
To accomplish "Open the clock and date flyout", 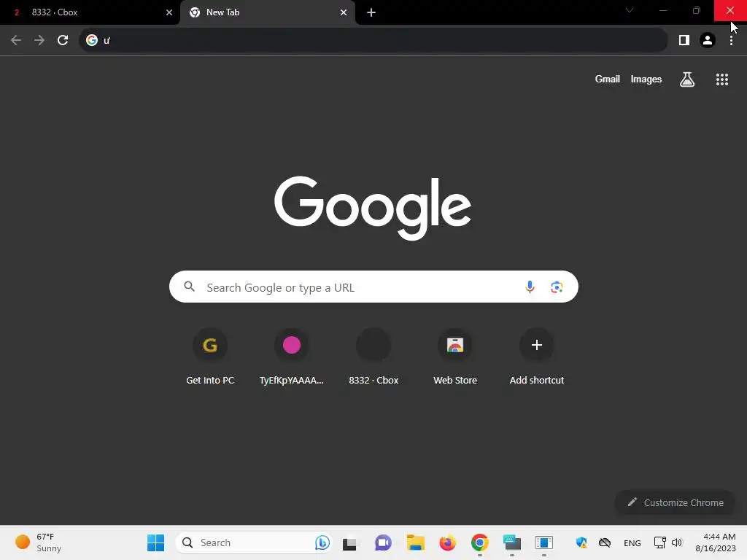I will (x=716, y=542).
